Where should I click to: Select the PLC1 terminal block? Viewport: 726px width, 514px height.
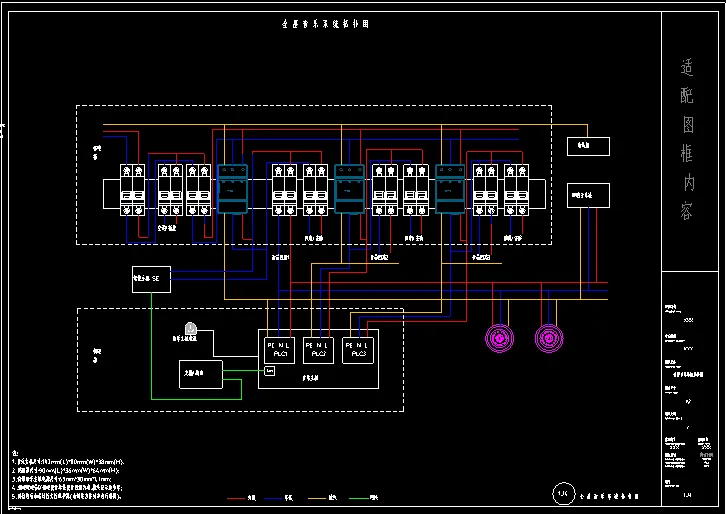[279, 351]
